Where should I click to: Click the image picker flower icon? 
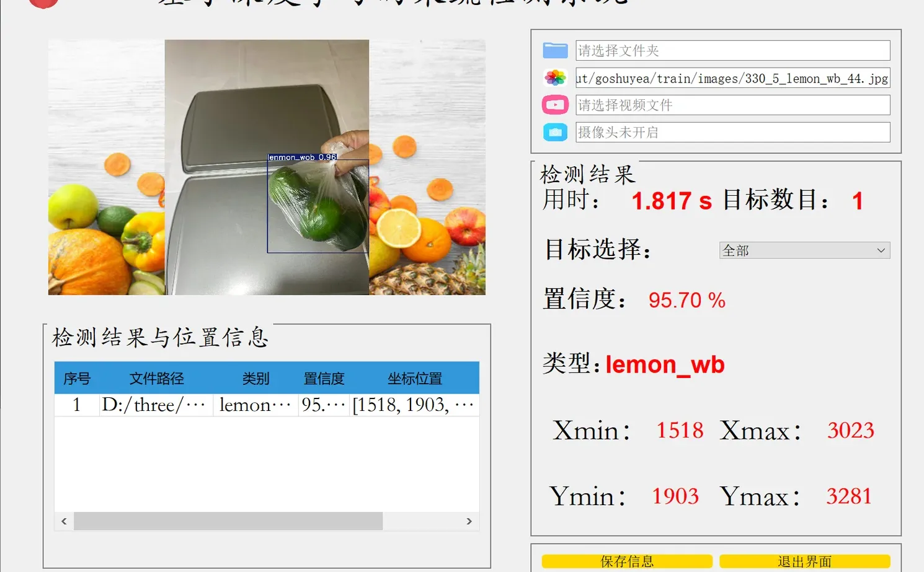[555, 77]
